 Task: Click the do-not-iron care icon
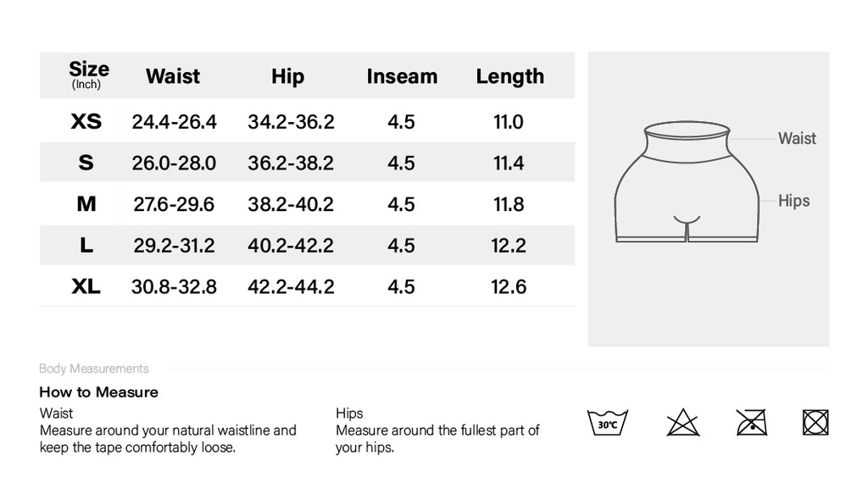tap(751, 421)
